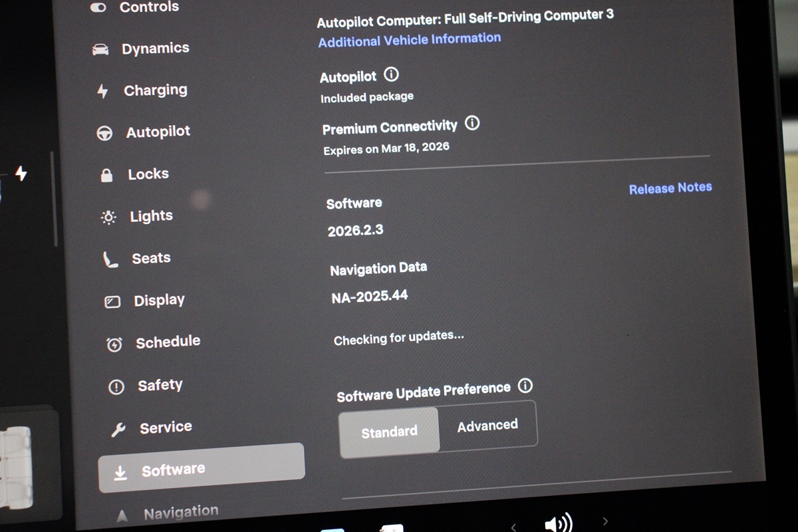The width and height of the screenshot is (798, 532).
Task: Open the Dynamics settings section
Action: [154, 49]
